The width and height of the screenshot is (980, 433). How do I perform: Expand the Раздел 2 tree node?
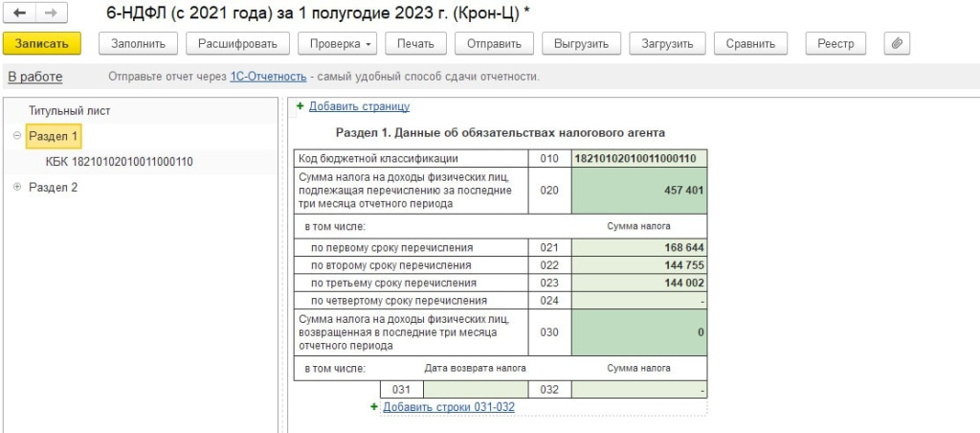17,188
